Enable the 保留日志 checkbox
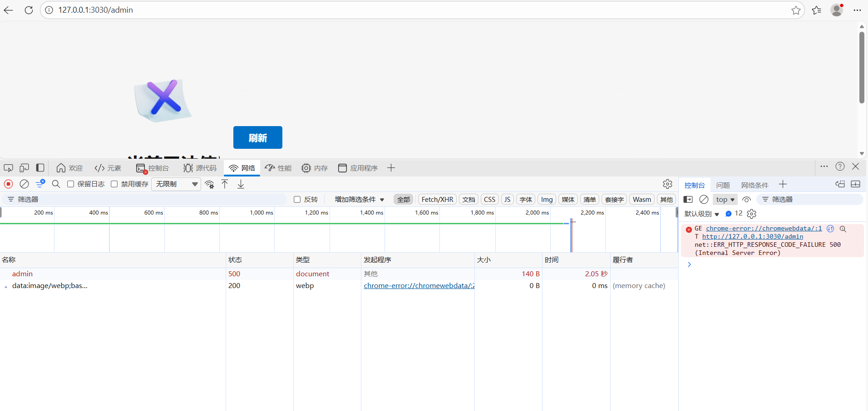Screen dimensions: 868x411 coord(70,184)
